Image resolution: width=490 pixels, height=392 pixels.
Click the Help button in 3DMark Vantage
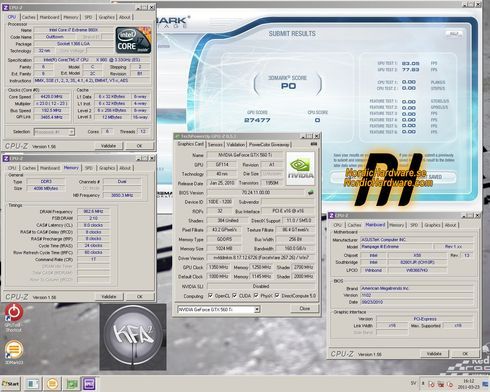[454, 34]
